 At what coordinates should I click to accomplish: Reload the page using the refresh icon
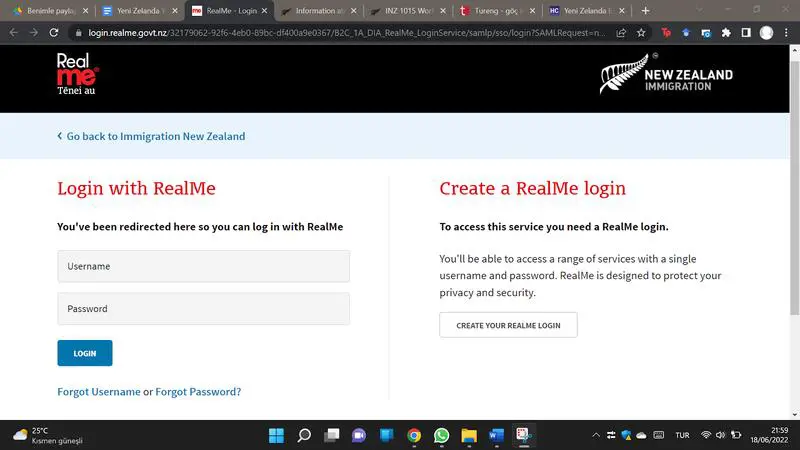59,32
